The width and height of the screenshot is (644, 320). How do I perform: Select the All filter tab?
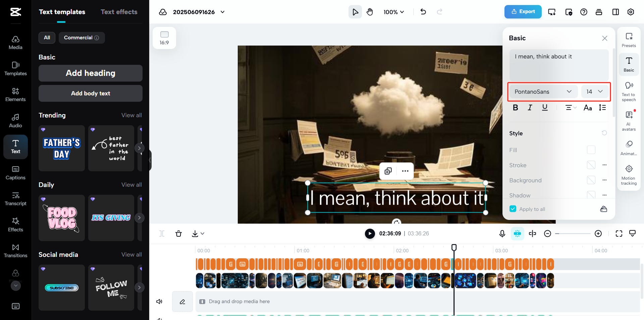(x=47, y=38)
